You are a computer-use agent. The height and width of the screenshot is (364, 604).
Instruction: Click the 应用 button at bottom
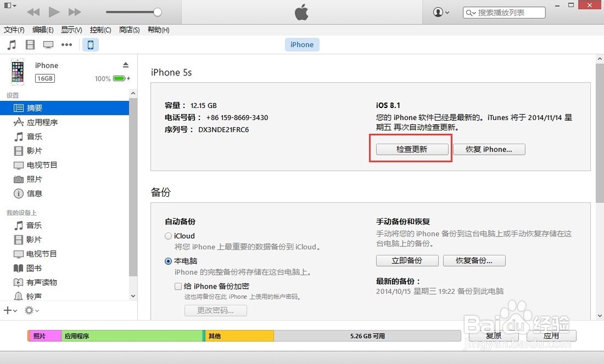[x=551, y=336]
